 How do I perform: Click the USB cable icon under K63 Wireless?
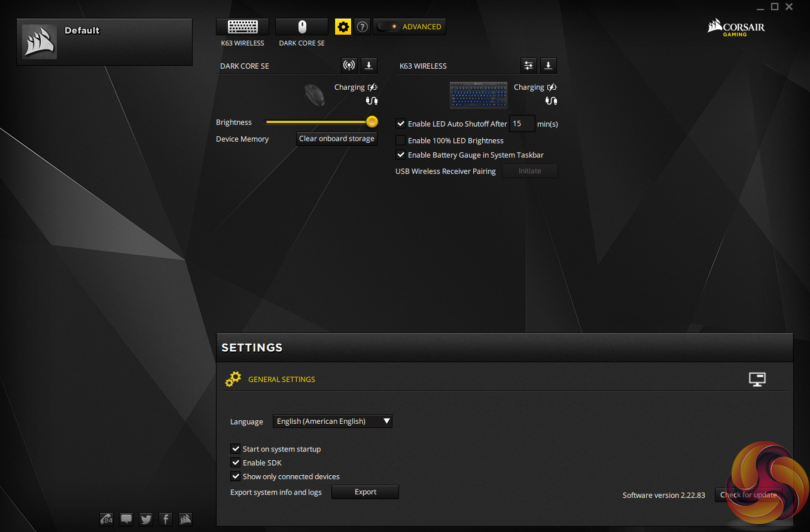tap(552, 100)
